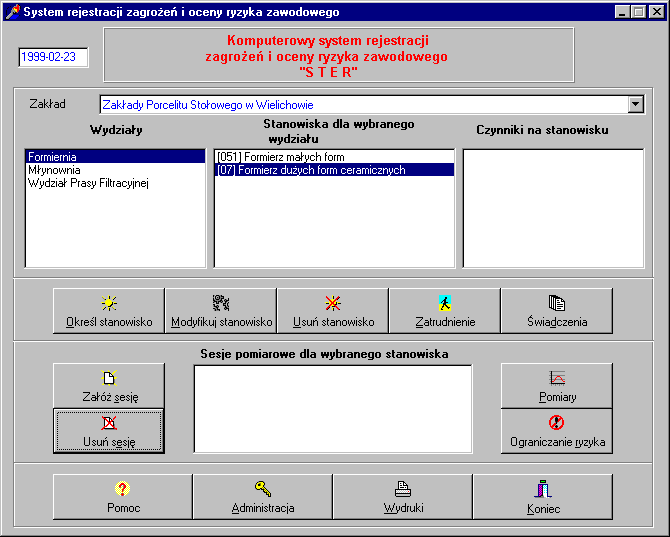Click the Pomiary chart icon
The width and height of the screenshot is (670, 537).
pos(556,378)
